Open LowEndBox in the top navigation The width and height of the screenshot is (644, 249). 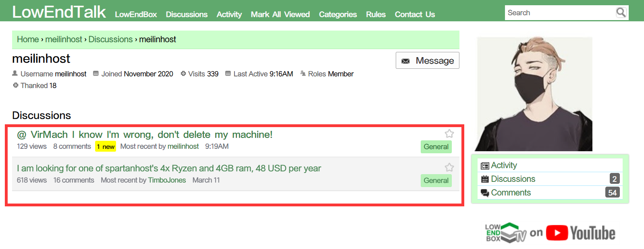tap(136, 14)
